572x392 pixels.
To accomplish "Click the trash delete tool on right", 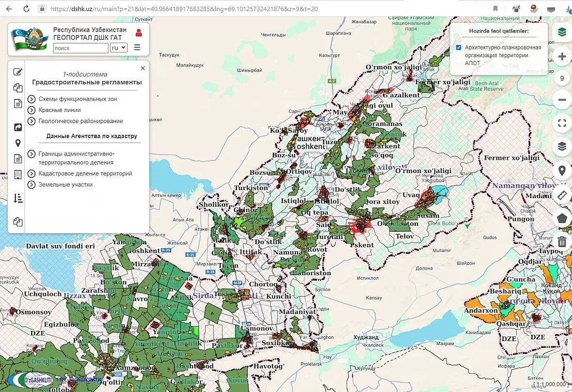I will click(562, 242).
